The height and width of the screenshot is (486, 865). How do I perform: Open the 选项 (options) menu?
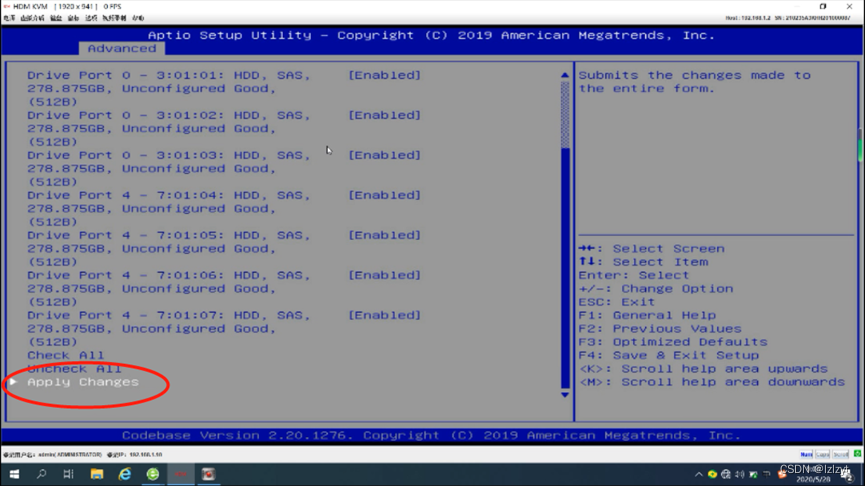coord(91,18)
